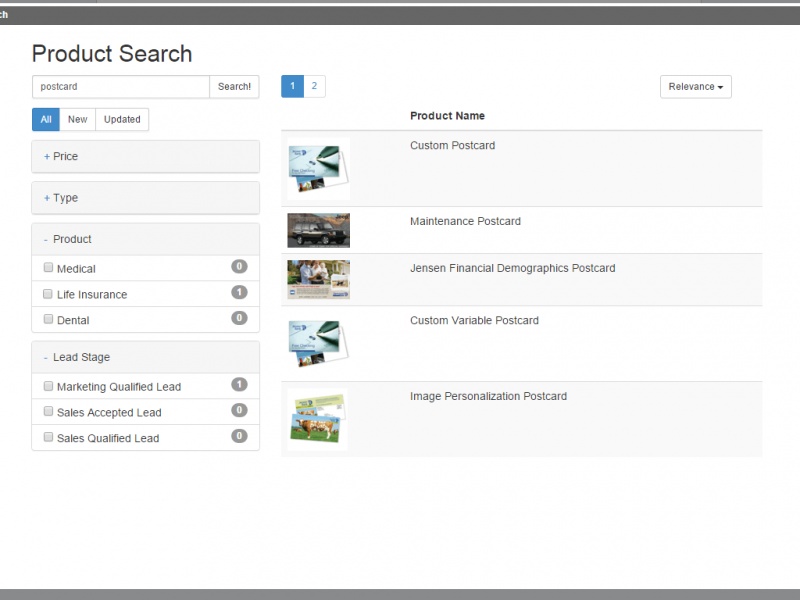The width and height of the screenshot is (800, 600).
Task: Tick Marketing Qualified Lead checkbox
Action: pyautogui.click(x=48, y=386)
